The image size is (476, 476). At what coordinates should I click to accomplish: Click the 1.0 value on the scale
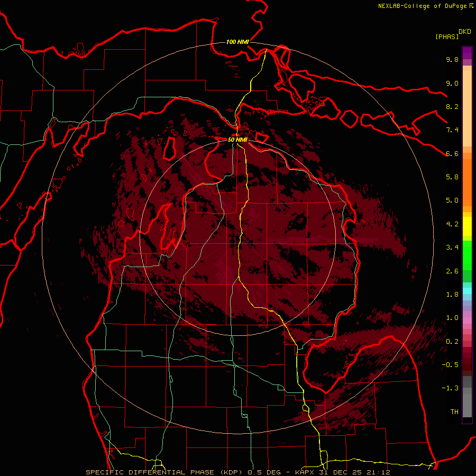coord(452,318)
